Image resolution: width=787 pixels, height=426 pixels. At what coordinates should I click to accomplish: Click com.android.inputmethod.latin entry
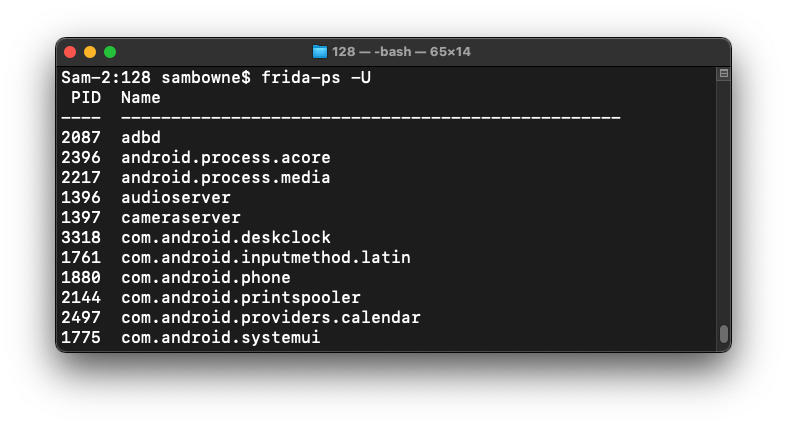[x=265, y=258]
